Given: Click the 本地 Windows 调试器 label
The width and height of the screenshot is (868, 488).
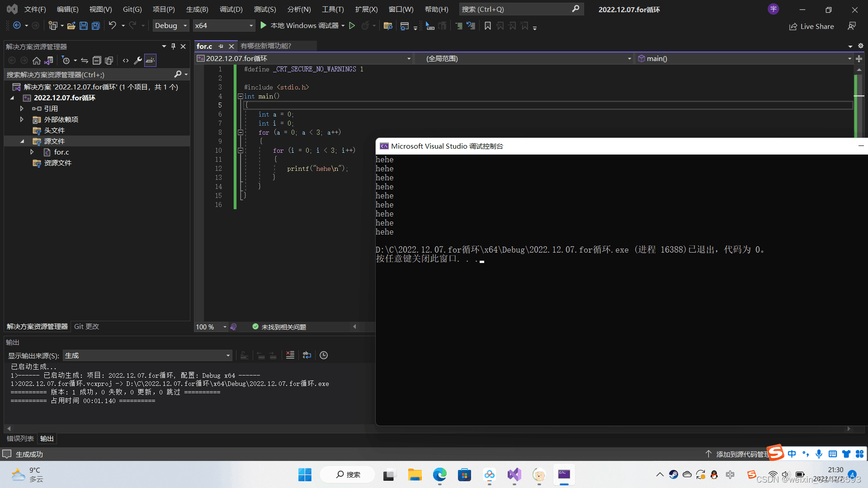Looking at the screenshot, I should coord(304,26).
